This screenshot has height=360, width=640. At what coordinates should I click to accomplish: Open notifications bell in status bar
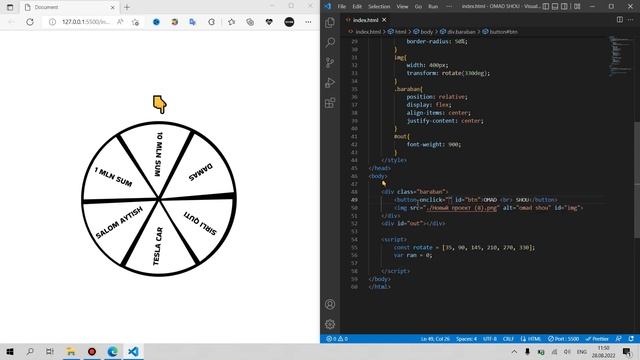click(x=631, y=339)
